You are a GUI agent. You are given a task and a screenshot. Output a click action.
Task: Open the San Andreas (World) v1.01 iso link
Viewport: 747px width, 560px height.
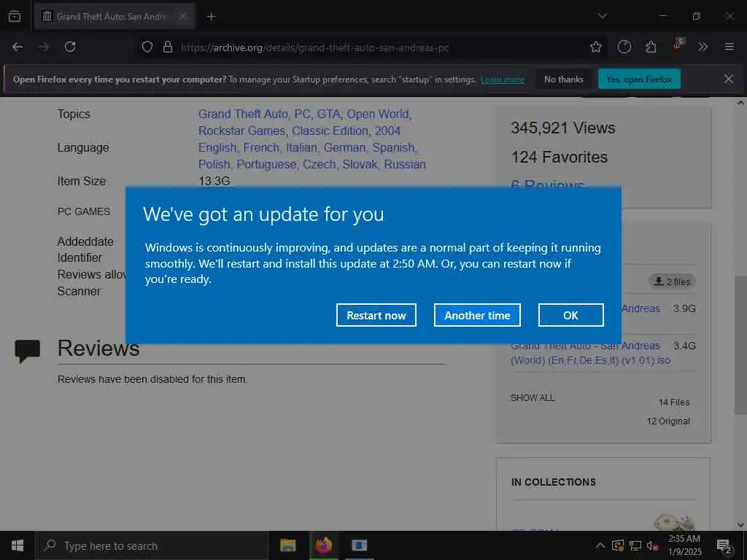[x=590, y=353]
